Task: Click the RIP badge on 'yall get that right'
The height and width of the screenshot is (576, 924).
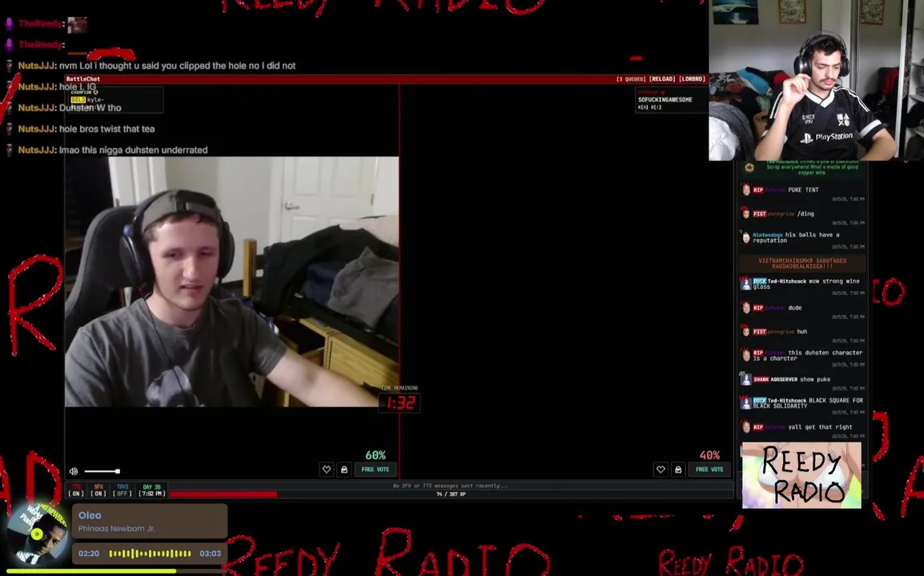Action: coord(757,427)
